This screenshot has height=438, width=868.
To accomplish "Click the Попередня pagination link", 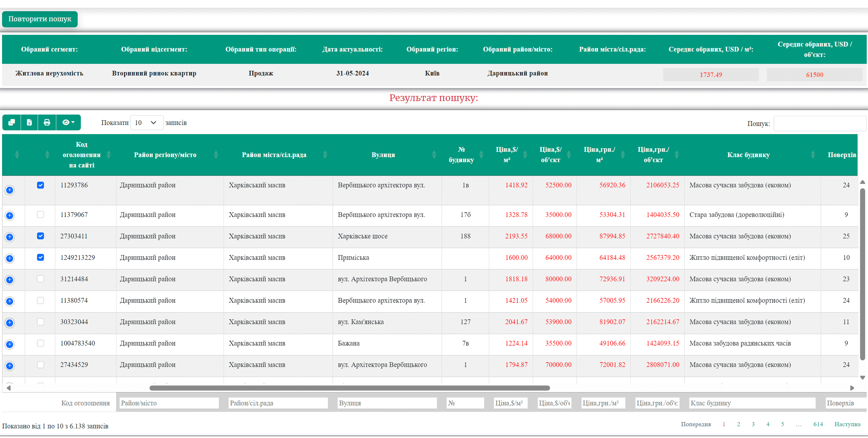I will (x=696, y=424).
